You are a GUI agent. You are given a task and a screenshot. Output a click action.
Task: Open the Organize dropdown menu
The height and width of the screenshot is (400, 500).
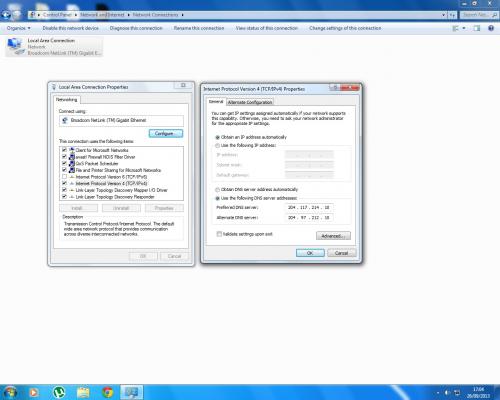19,28
